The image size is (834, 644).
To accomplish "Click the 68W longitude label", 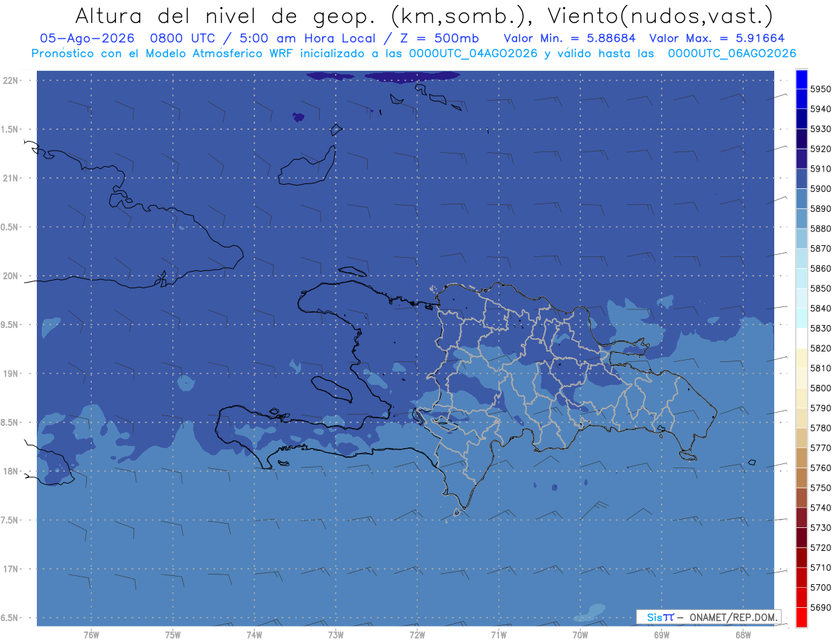I will coord(743,634).
